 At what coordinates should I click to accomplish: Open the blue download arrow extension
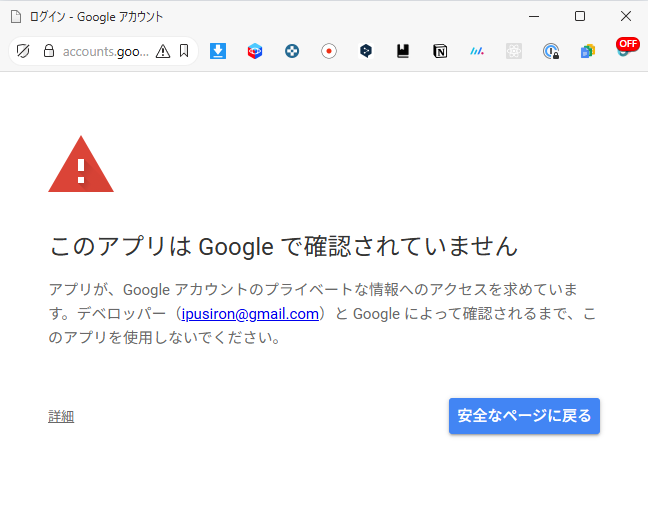pos(218,51)
